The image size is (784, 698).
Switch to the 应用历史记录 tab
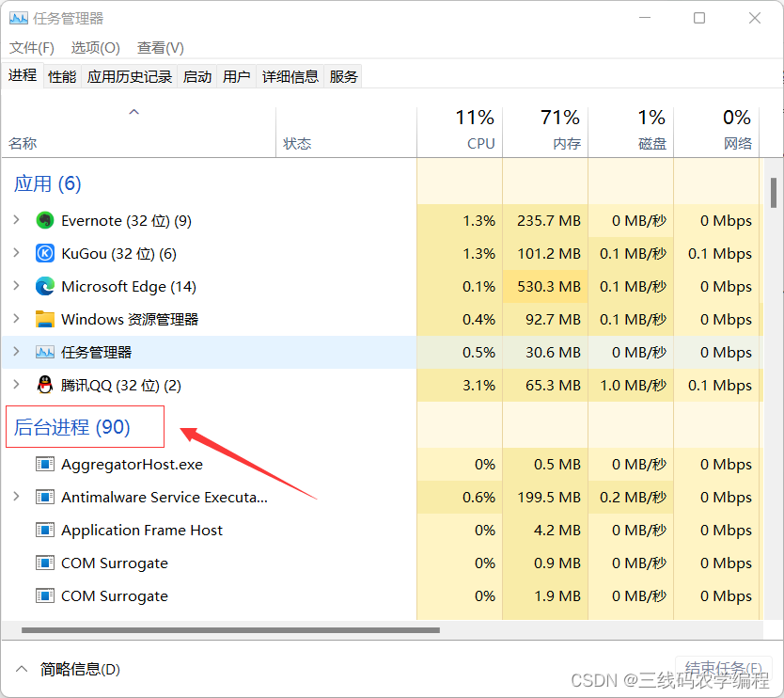tap(130, 76)
